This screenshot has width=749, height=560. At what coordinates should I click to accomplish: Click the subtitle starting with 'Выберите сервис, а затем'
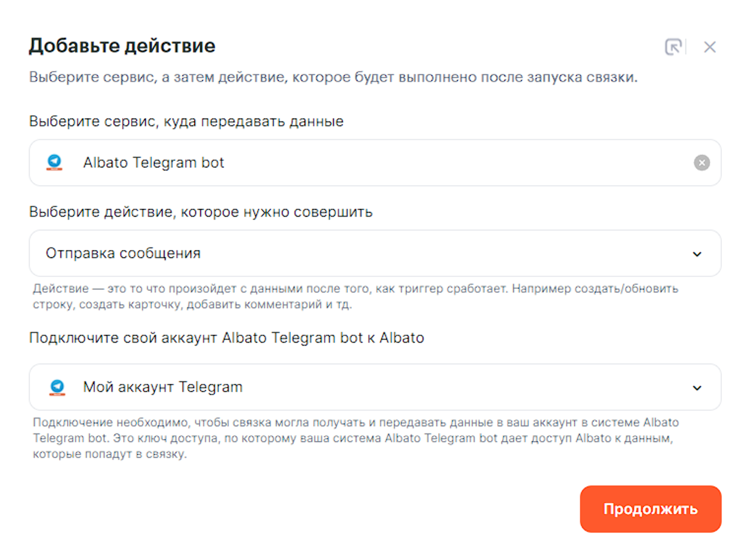pos(333,77)
